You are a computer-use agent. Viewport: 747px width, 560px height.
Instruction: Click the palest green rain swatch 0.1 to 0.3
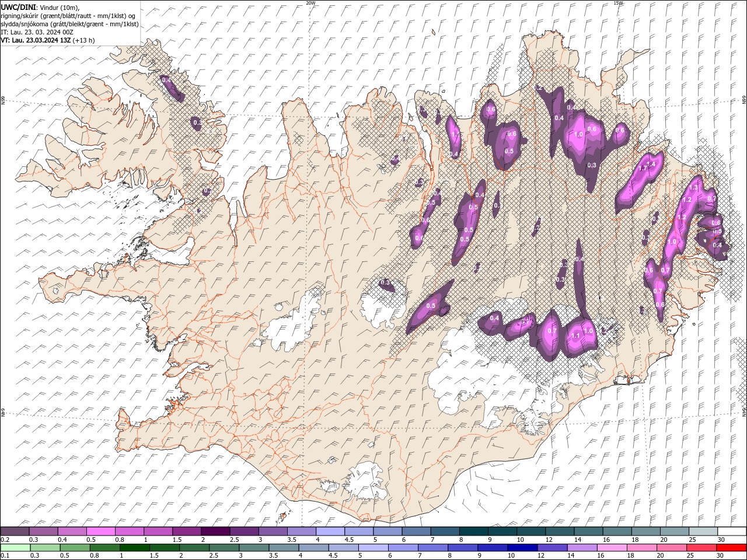pos(15,548)
